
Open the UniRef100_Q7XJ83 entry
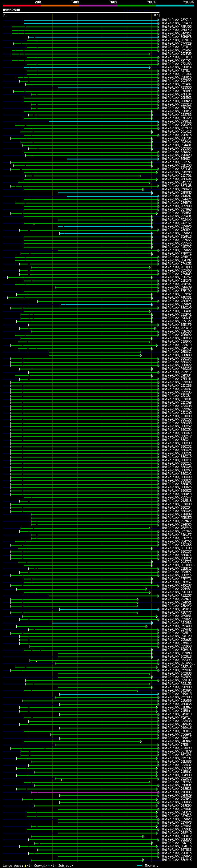pos(177,64)
